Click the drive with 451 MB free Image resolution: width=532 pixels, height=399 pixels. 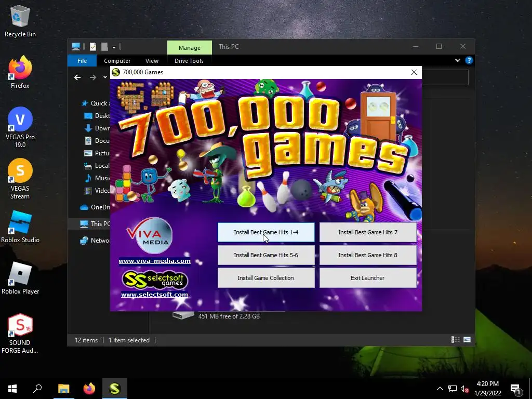pyautogui.click(x=216, y=316)
